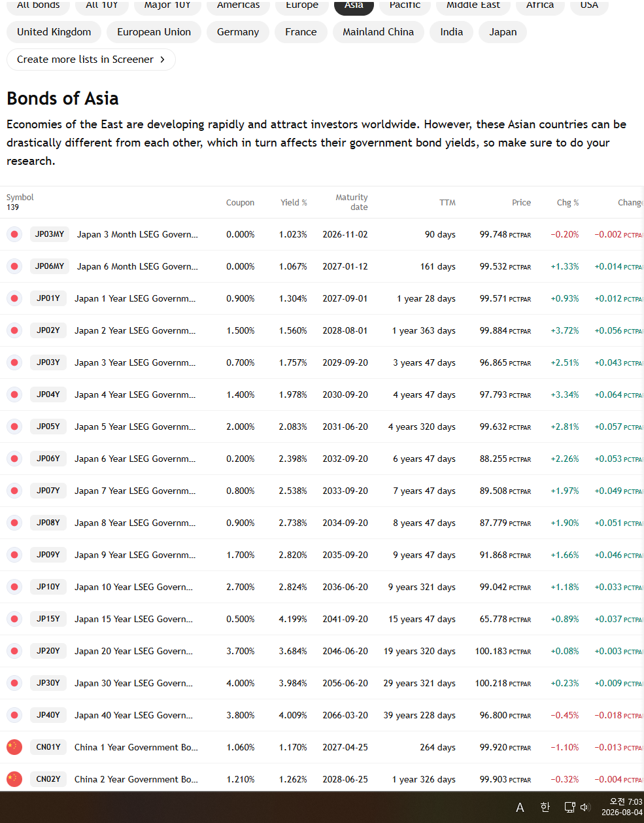This screenshot has width=644, height=823.
Task: Click the 3.700% coupon for JP20Y
Action: [241, 651]
